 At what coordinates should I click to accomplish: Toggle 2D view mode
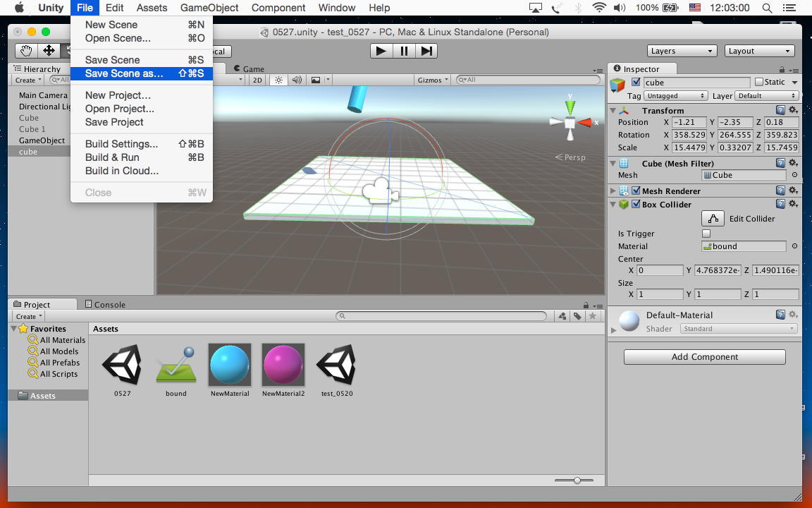pyautogui.click(x=257, y=80)
